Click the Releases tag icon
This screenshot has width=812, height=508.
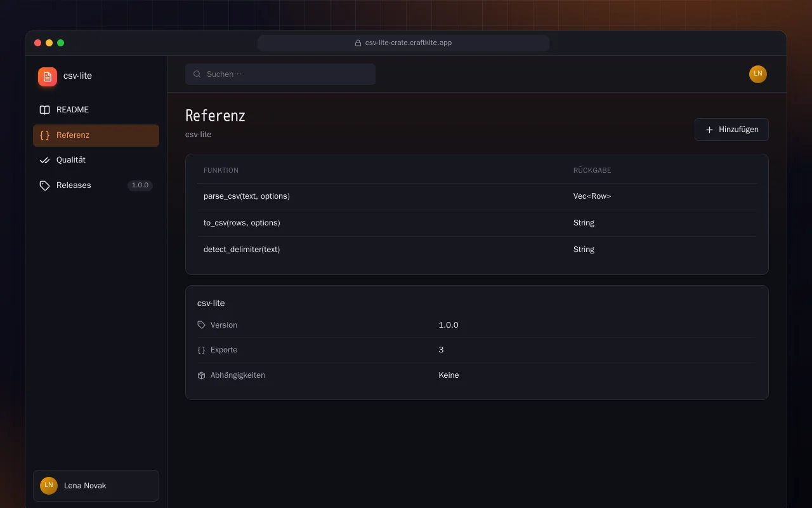(x=44, y=185)
